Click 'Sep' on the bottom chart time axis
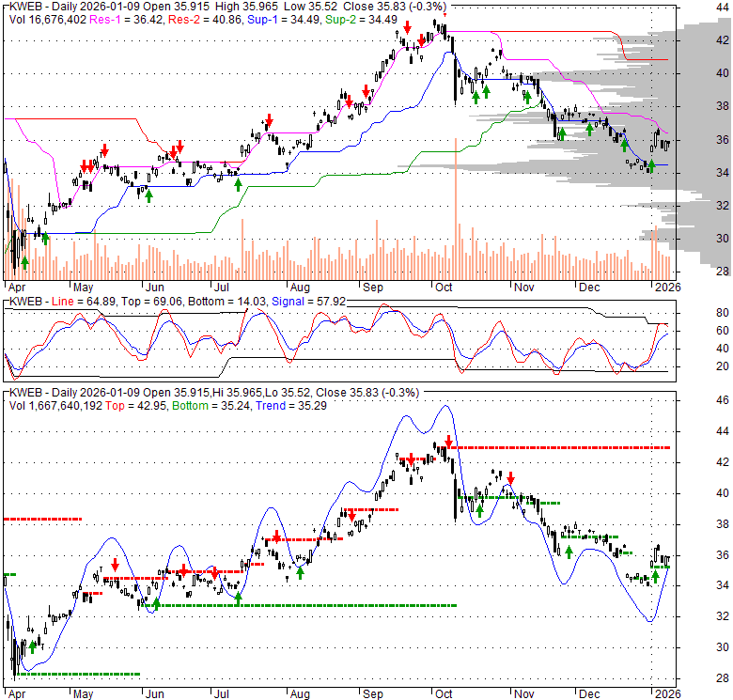Screen dimensions: 733x700 pos(372,694)
